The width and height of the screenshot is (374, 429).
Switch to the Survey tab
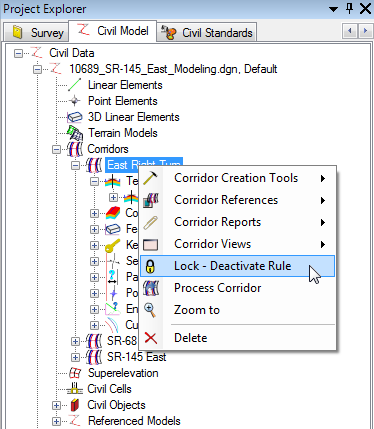pos(36,33)
